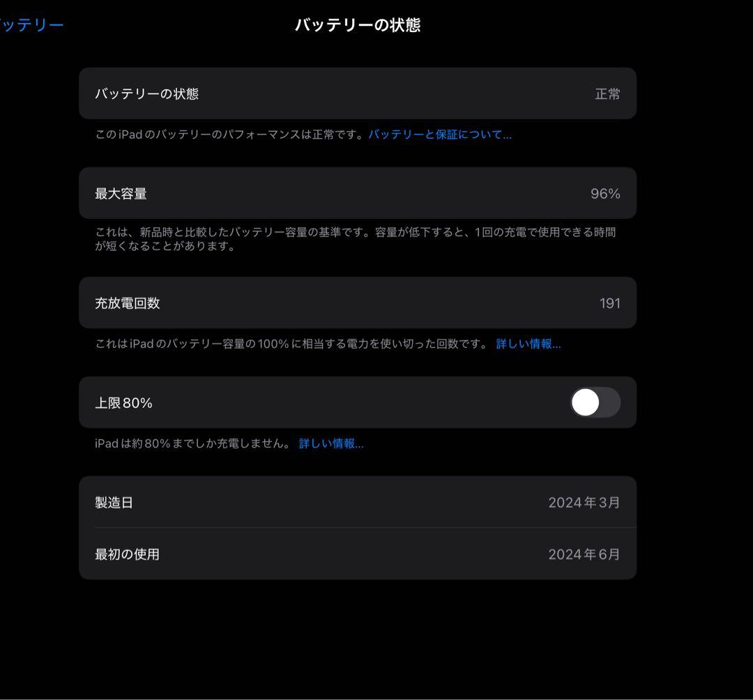
Task: Go back to バッテリー settings
Action: [x=31, y=23]
